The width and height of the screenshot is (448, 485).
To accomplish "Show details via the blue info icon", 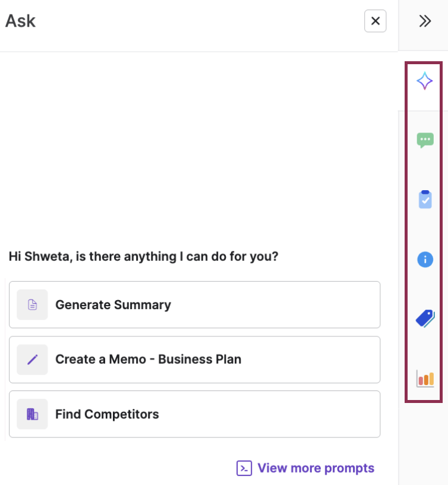I will point(425,259).
